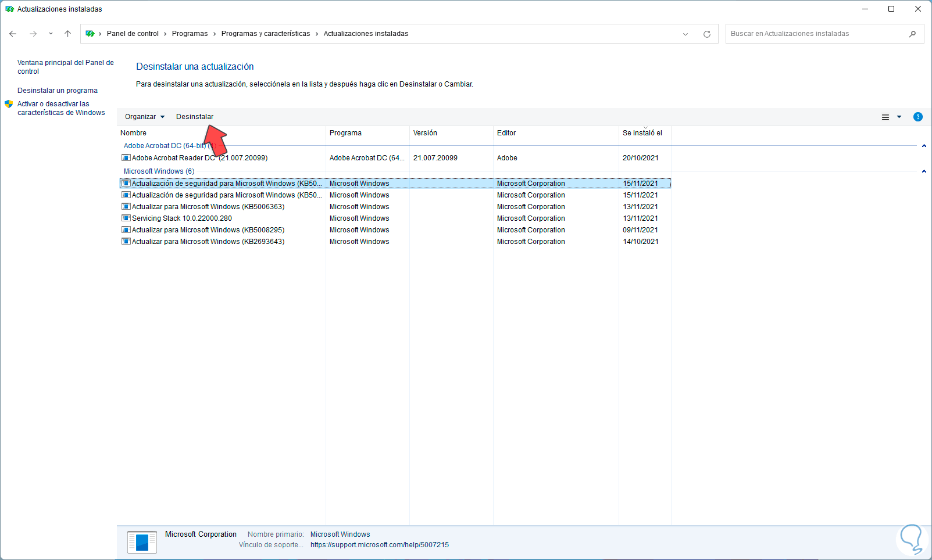This screenshot has width=932, height=560.
Task: Open the recent locations dropdown arrow
Action: pyautogui.click(x=51, y=34)
